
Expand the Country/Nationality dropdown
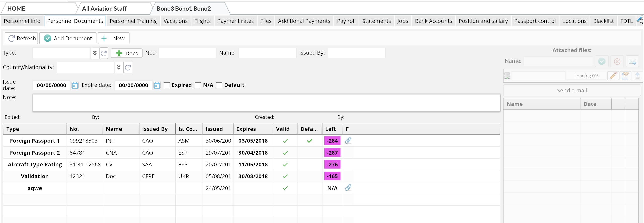coord(119,67)
